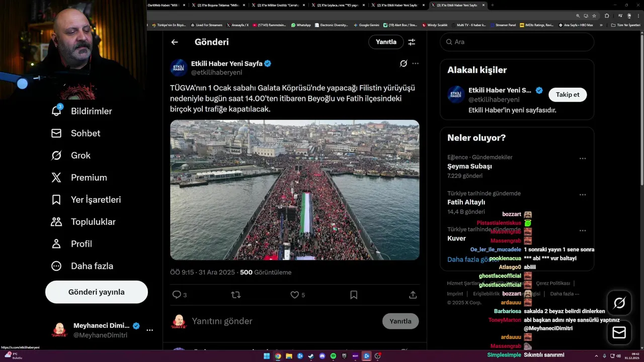Click the Gönderi yayınla button
Screen dimensions: 644x362
click(97, 292)
